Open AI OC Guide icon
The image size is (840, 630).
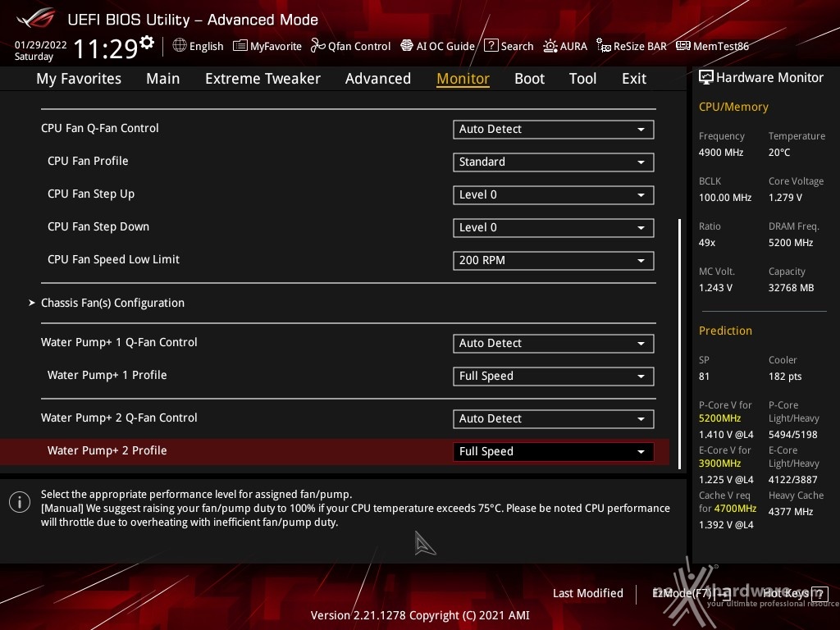[407, 46]
